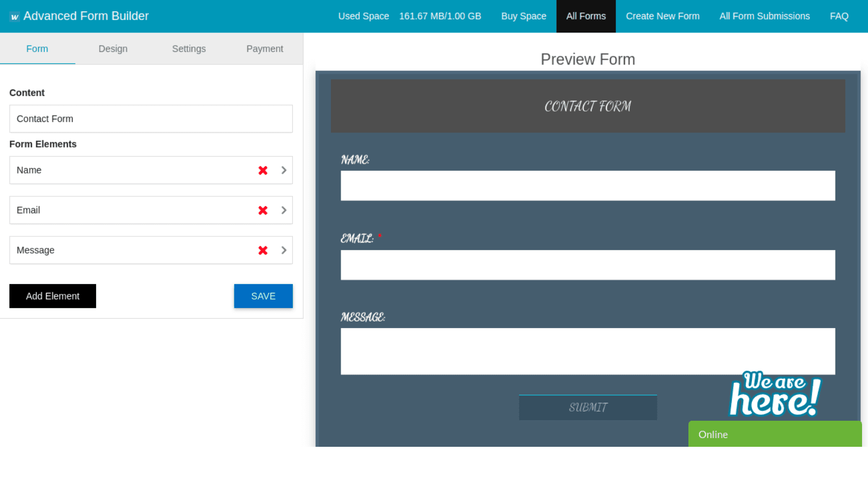Click the NAME input in preview
The image size is (868, 488).
tap(588, 185)
